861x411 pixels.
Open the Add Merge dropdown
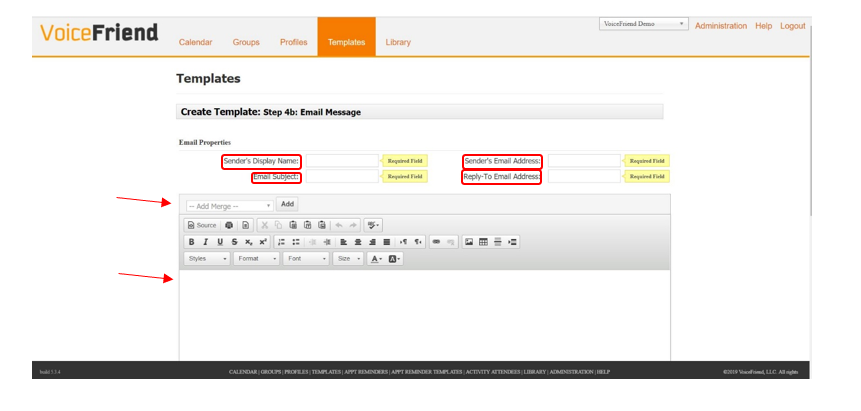coord(230,206)
